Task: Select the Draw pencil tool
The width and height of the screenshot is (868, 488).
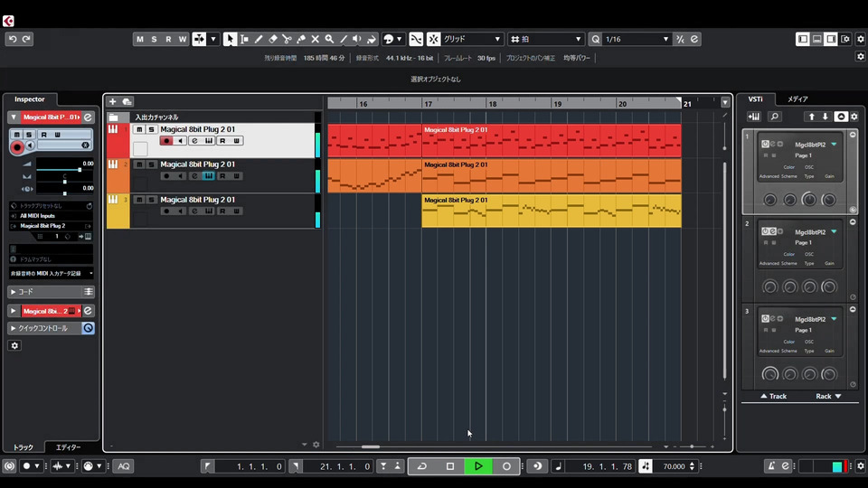Action: (x=259, y=39)
